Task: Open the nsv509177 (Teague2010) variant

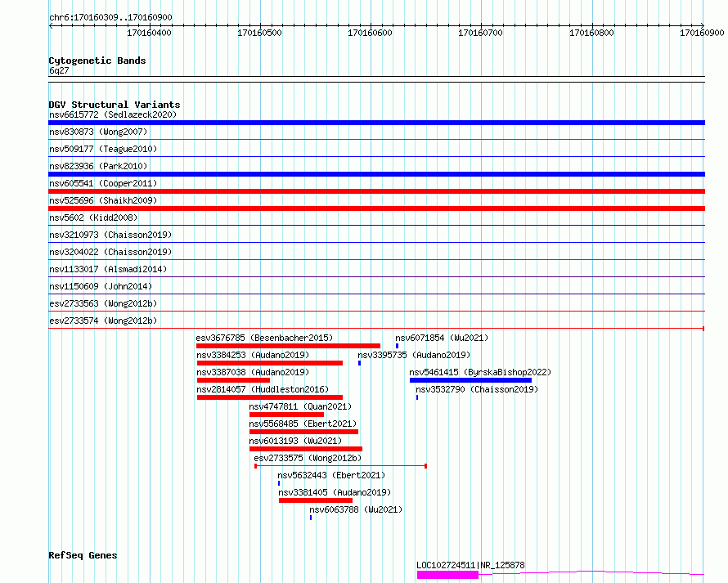Action: [x=103, y=149]
